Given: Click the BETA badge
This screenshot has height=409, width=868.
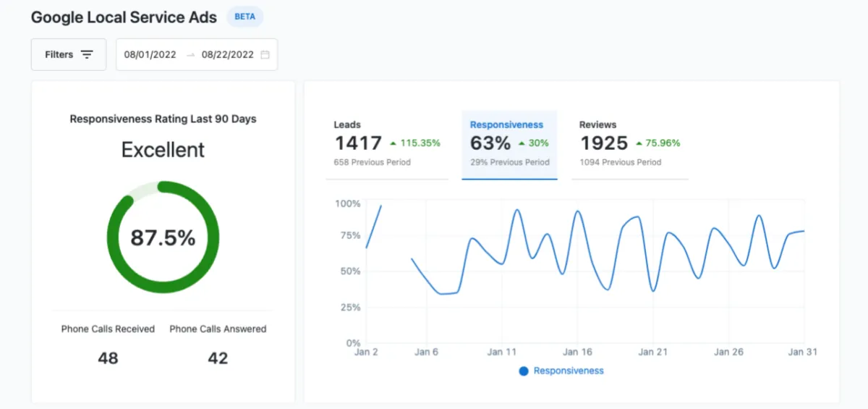Looking at the screenshot, I should [245, 17].
